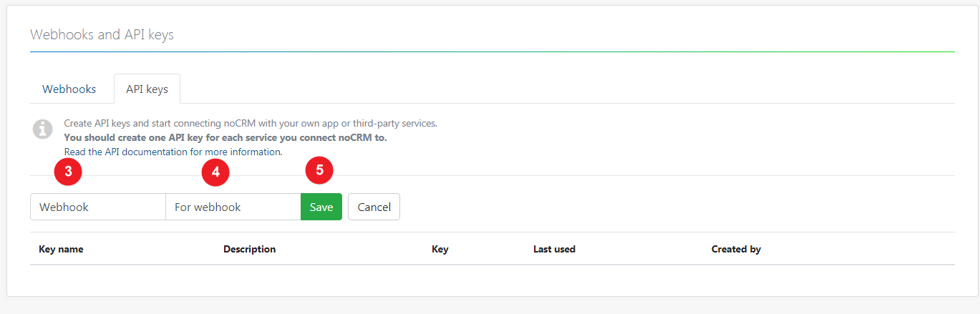980x314 pixels.
Task: Open the Read the API documentation link
Action: click(x=173, y=152)
